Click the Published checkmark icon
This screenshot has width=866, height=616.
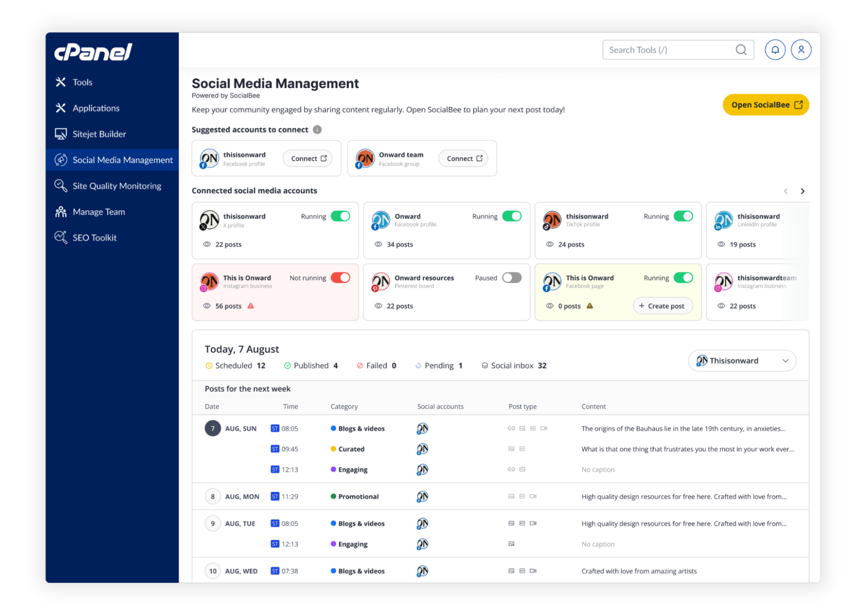(287, 366)
